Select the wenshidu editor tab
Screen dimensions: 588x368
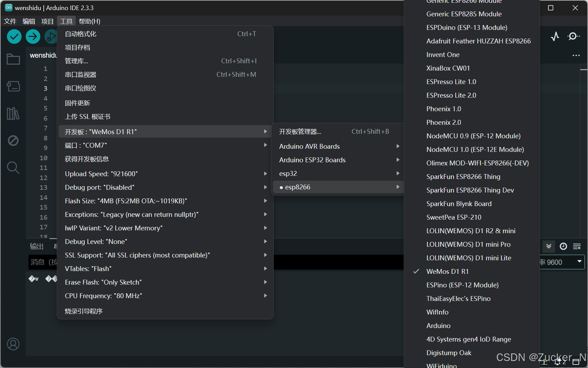coord(43,55)
